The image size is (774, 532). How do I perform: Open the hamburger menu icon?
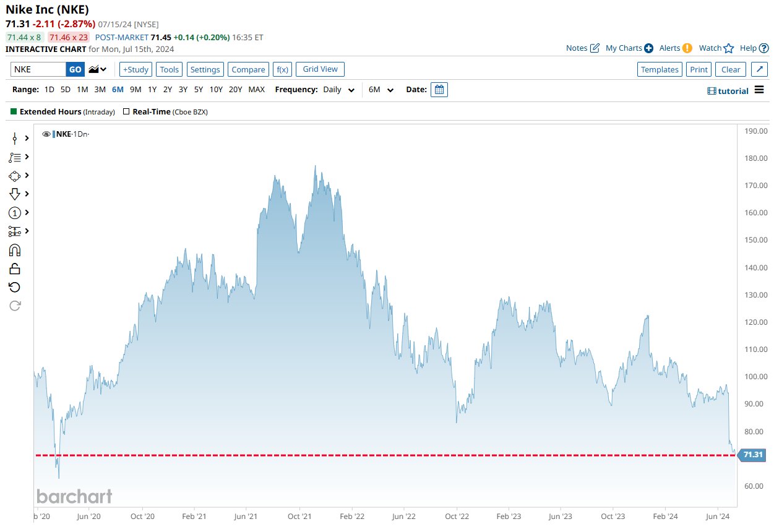760,91
